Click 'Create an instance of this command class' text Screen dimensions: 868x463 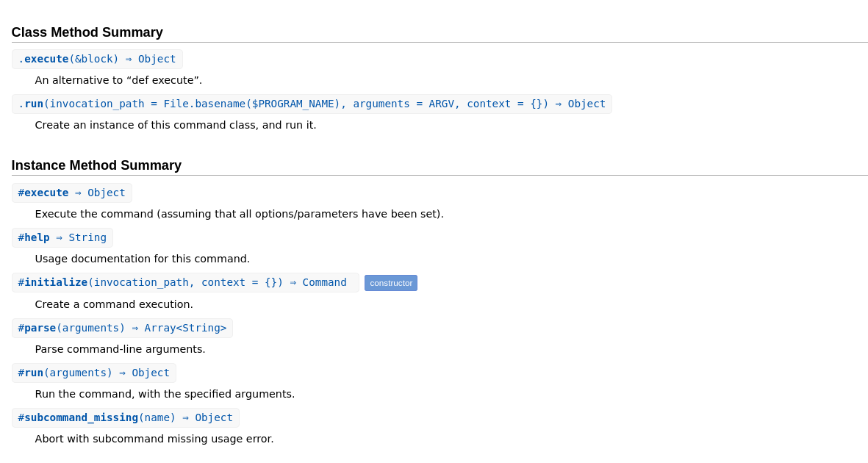click(x=176, y=125)
